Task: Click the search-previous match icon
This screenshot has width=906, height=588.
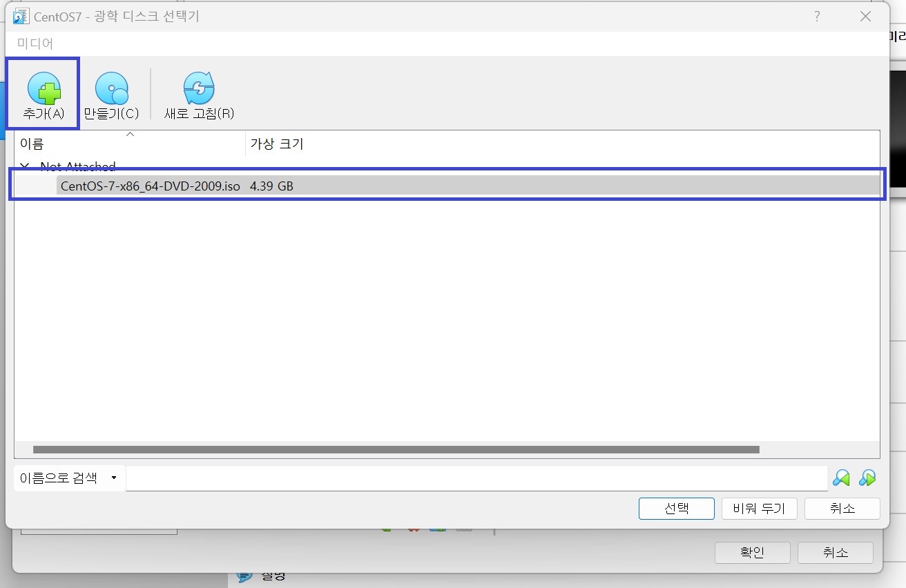Action: click(840, 478)
